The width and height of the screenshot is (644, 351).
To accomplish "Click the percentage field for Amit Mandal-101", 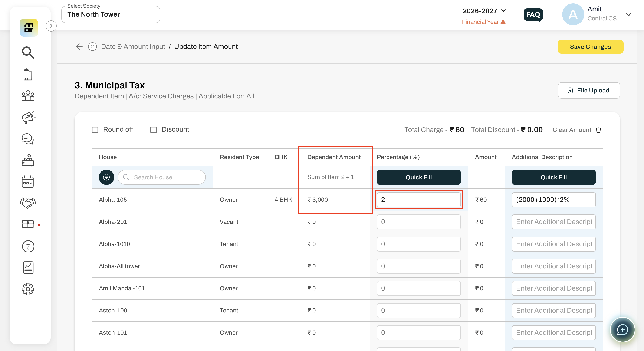I will click(x=418, y=288).
